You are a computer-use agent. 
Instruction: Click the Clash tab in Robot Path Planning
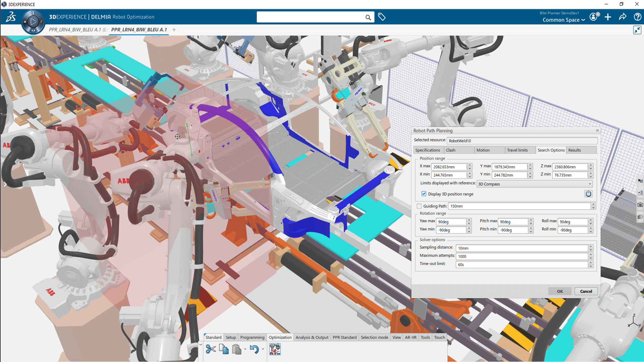click(451, 150)
